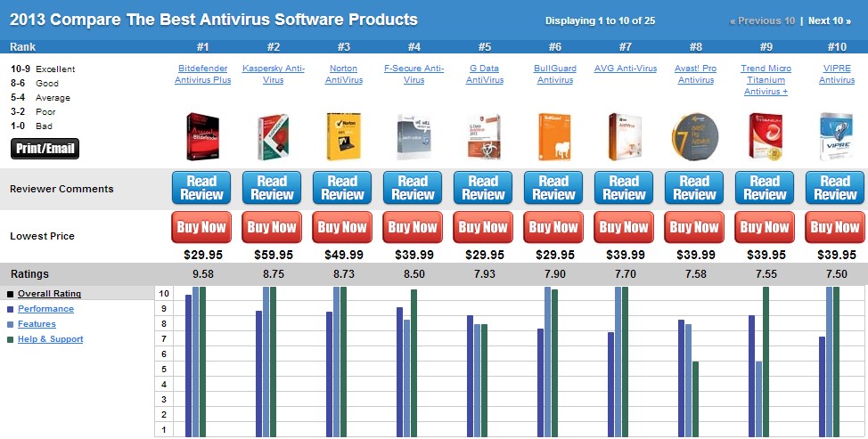This screenshot has width=868, height=439.
Task: Click the light blue Features legend square
Action: click(10, 324)
